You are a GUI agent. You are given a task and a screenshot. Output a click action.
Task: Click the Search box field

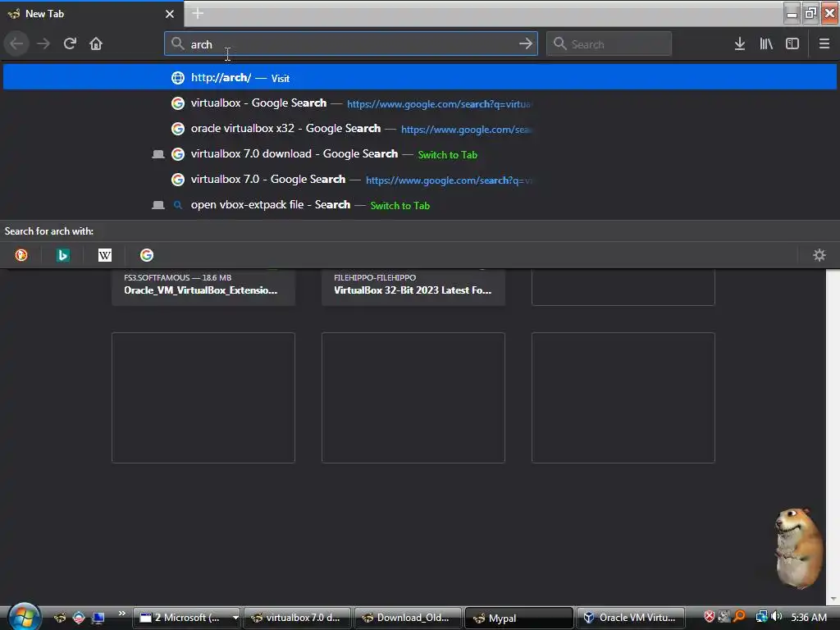(609, 43)
